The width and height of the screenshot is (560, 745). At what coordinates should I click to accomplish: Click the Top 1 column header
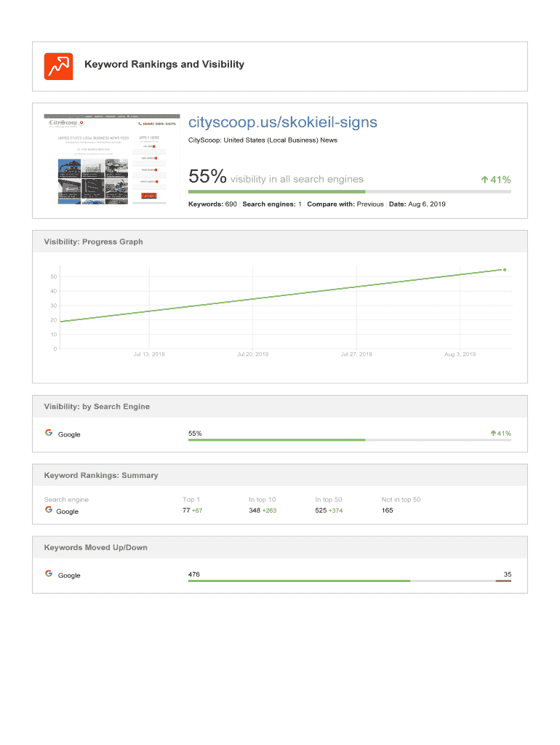pos(191,500)
